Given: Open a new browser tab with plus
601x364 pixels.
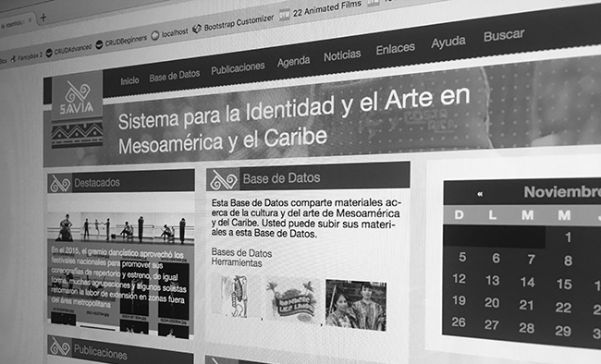Looking at the screenshot, I should click(x=43, y=18).
